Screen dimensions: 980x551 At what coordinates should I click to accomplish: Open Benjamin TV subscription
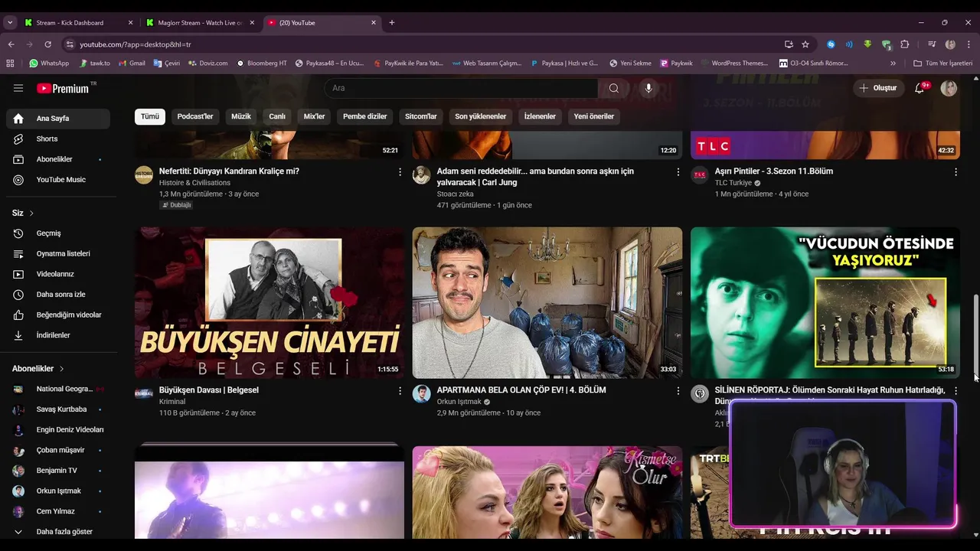pyautogui.click(x=58, y=471)
